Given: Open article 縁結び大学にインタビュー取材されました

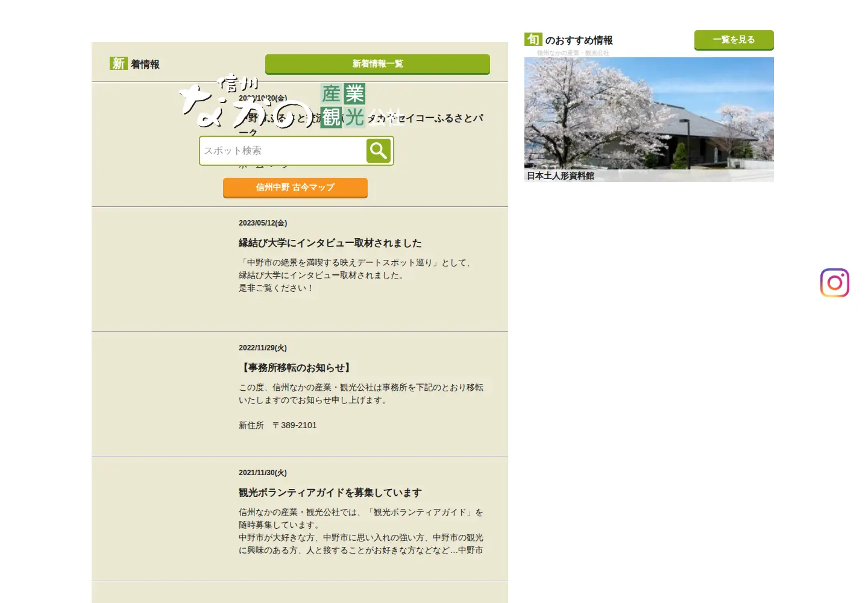Looking at the screenshot, I should (330, 243).
